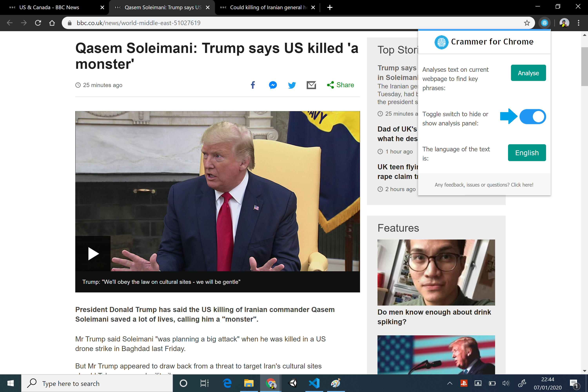Open Visual Studio Code from the taskbar

click(x=314, y=383)
